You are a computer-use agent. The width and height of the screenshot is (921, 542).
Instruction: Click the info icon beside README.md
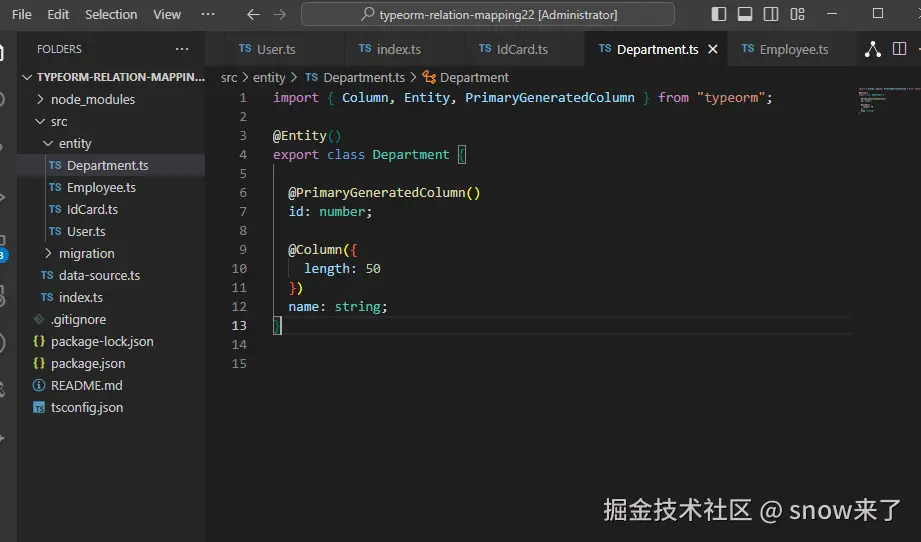point(39,385)
